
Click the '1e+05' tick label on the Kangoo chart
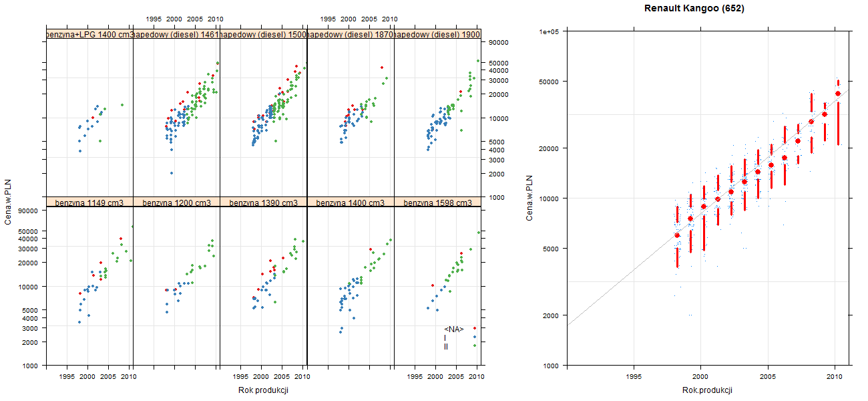[550, 31]
